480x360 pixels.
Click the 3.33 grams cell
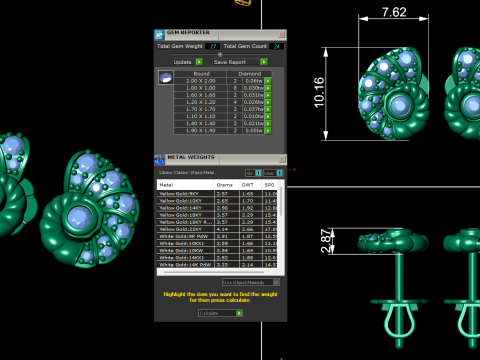click(x=226, y=265)
